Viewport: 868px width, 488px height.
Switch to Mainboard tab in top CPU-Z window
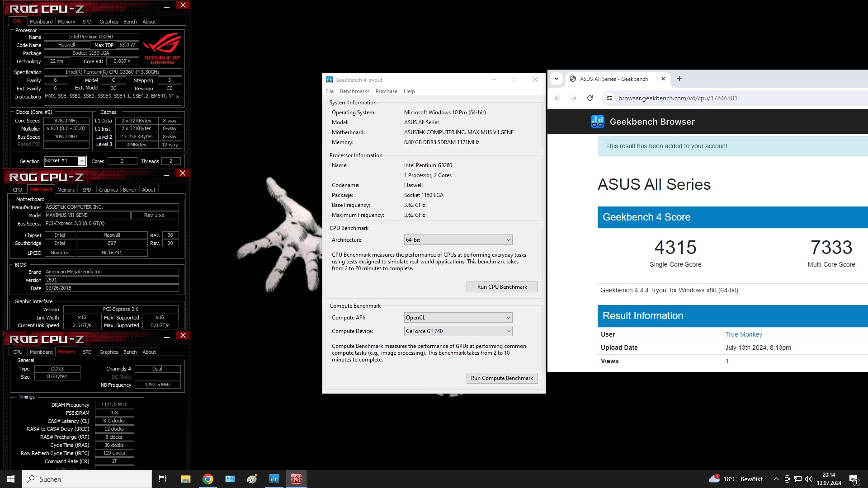point(41,22)
